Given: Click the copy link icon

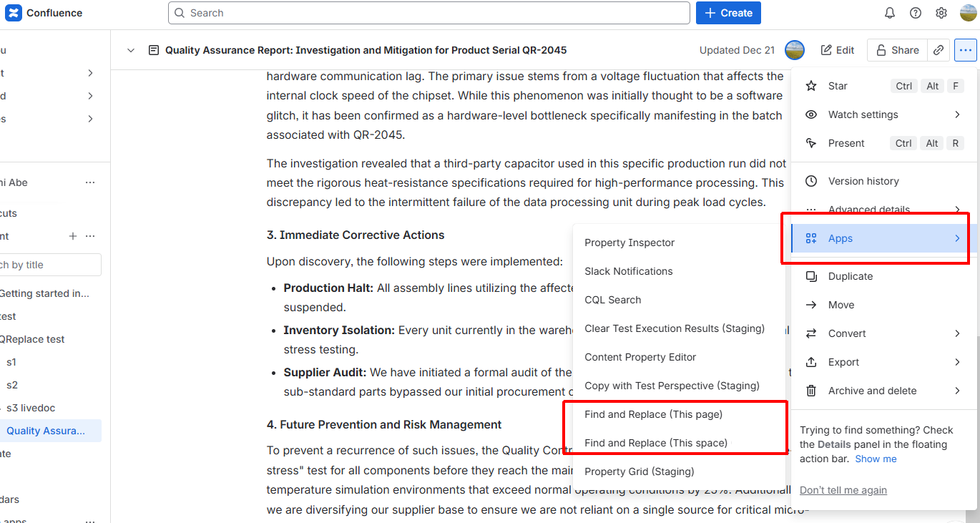Looking at the screenshot, I should (939, 50).
